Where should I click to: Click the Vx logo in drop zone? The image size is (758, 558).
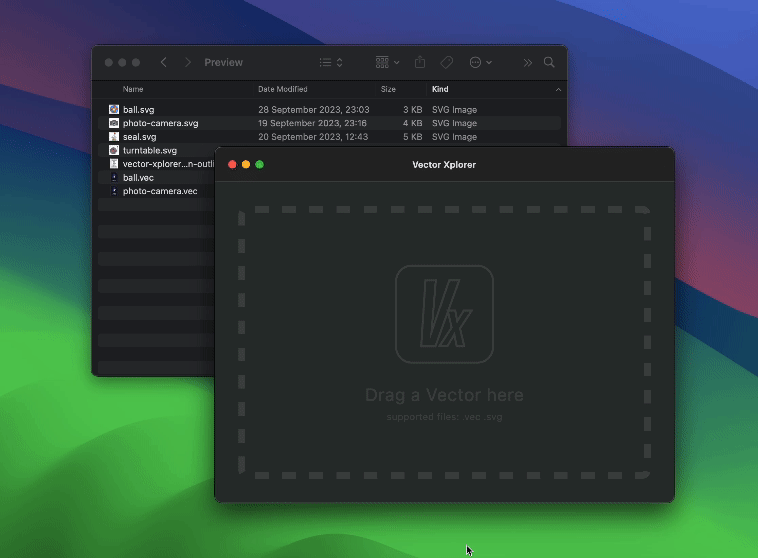point(444,314)
